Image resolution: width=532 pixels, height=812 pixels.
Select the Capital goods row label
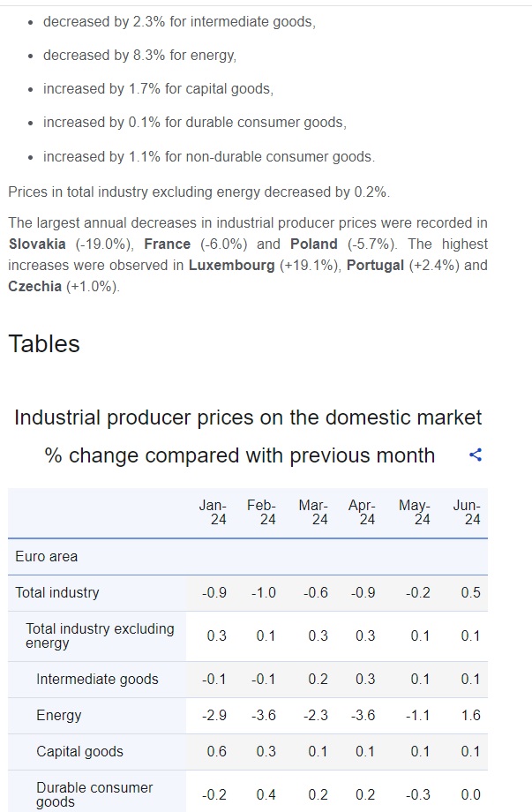79,752
